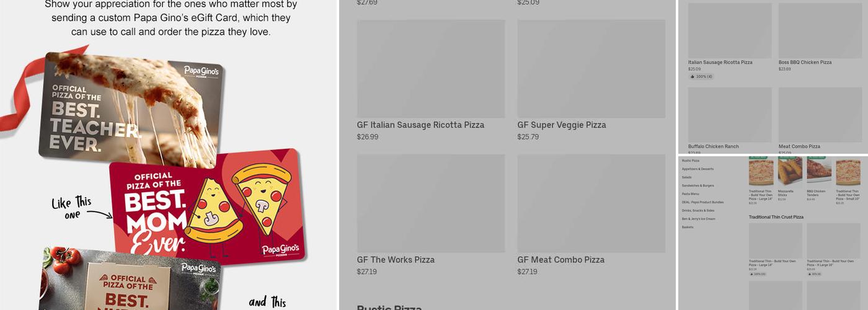868x310 pixels.
Task: Open the Baskets category
Action: coord(688,228)
